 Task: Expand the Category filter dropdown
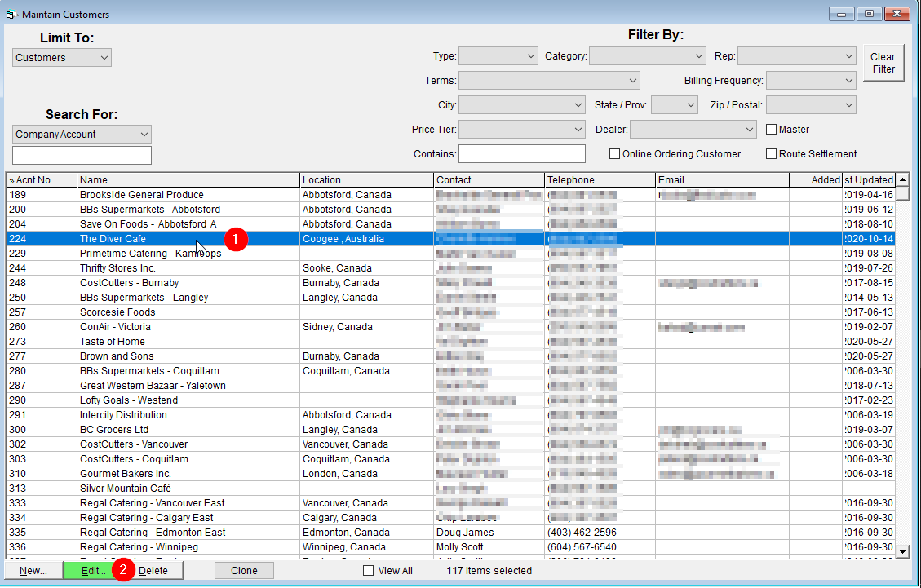(x=647, y=56)
